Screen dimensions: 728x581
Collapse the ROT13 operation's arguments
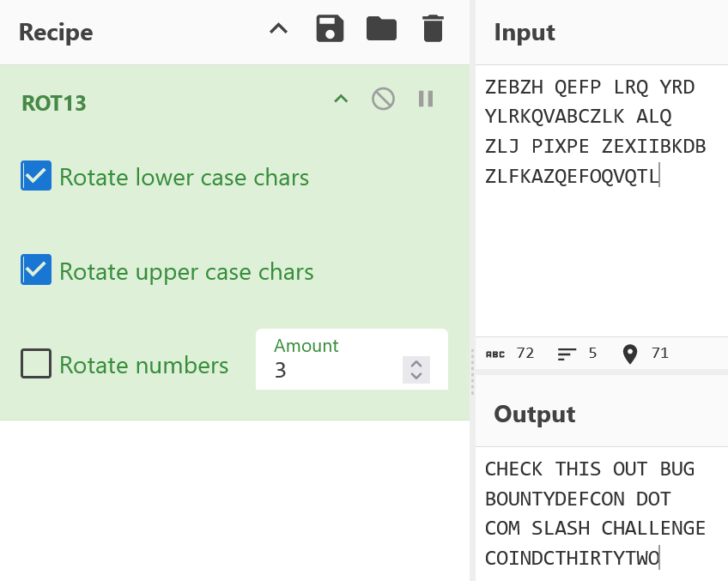pyautogui.click(x=342, y=99)
